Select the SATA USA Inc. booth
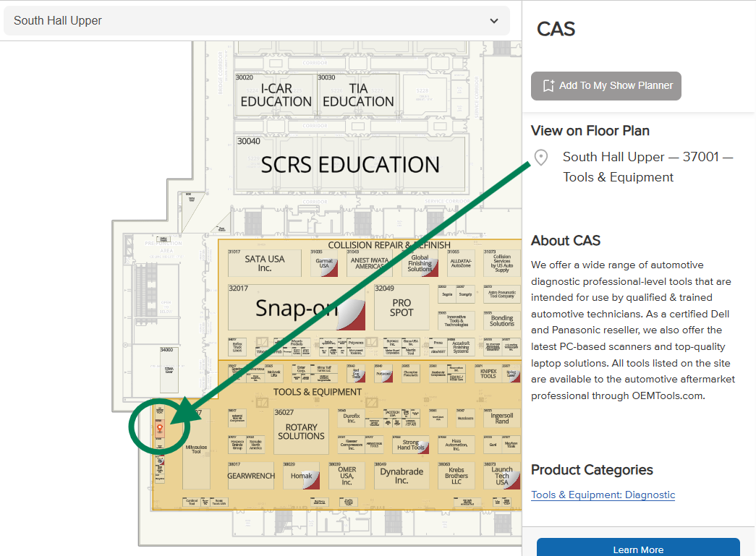Screen dimensions: 756x556 point(264,263)
